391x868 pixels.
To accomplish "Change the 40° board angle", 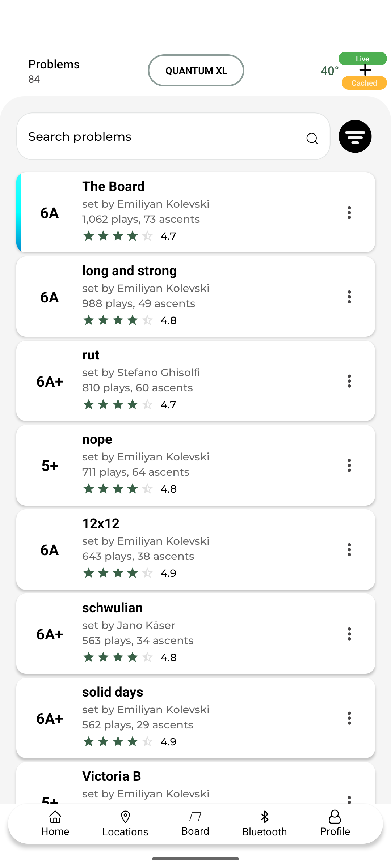I will (x=329, y=71).
